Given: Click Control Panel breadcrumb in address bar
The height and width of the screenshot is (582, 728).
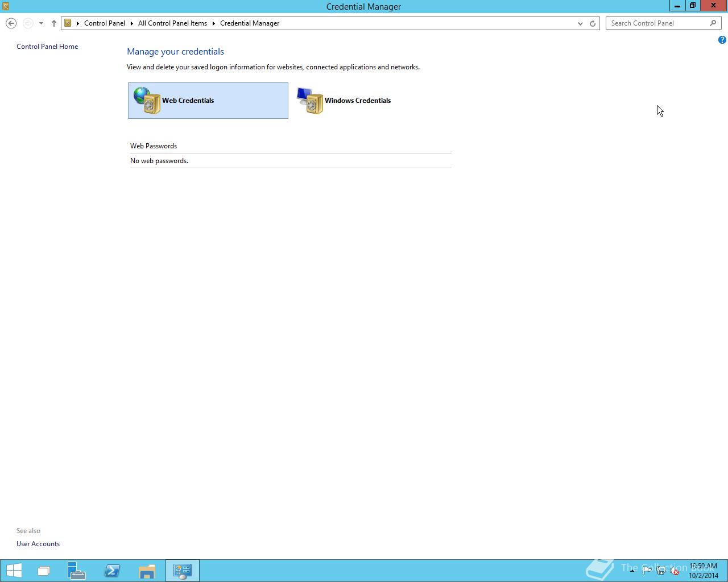Looking at the screenshot, I should tap(105, 23).
